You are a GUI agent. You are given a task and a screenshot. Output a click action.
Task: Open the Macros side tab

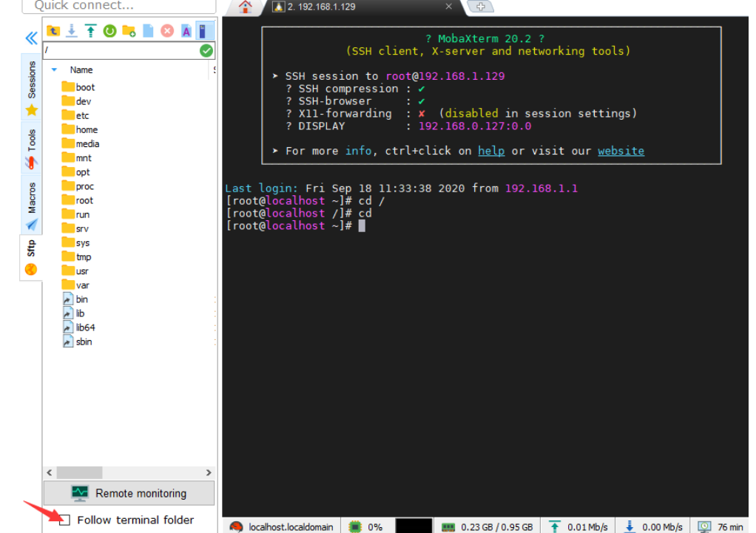click(x=31, y=198)
